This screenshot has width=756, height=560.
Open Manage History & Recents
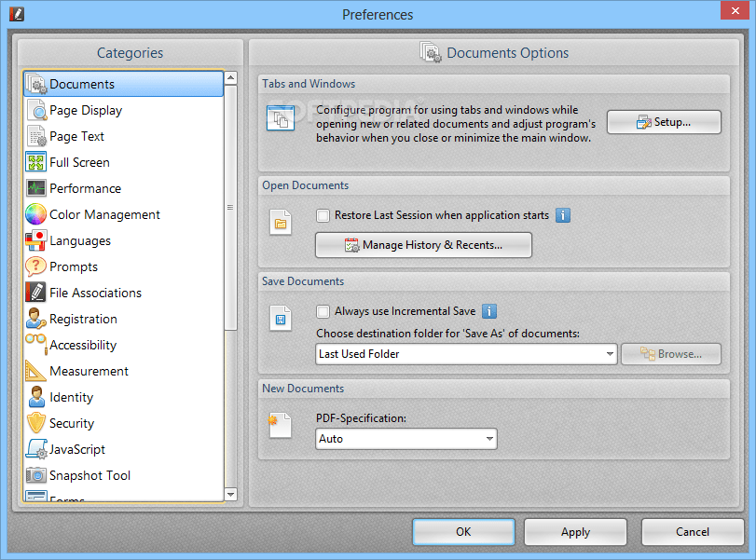423,245
